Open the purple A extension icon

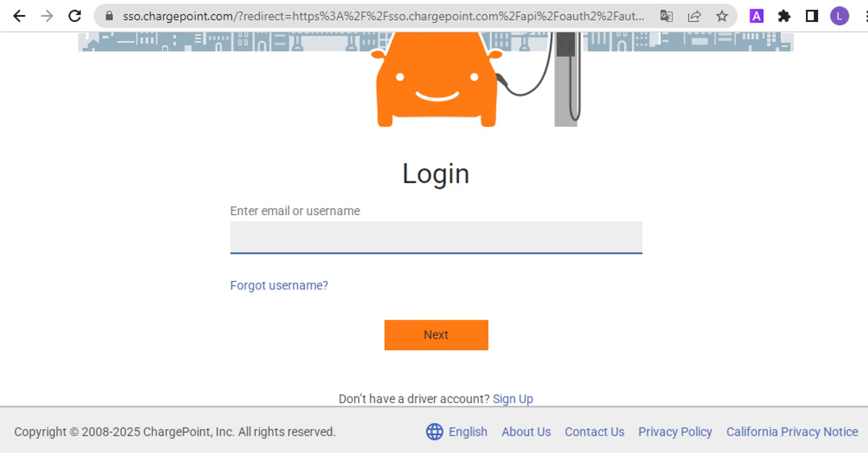click(x=756, y=16)
